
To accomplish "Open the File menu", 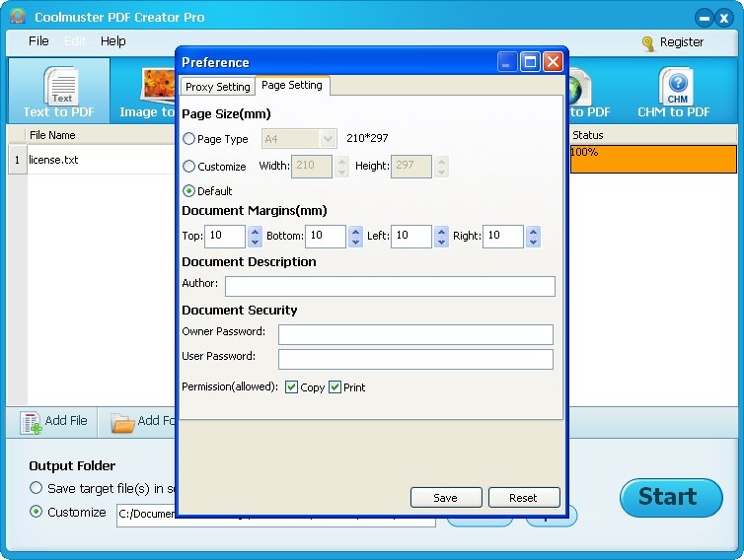I will pos(38,41).
